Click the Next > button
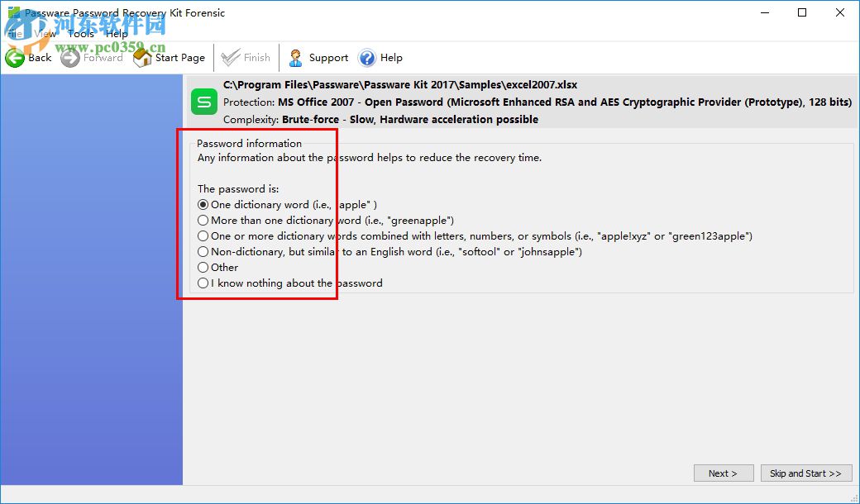Screen dimensions: 860x504 click(x=724, y=473)
